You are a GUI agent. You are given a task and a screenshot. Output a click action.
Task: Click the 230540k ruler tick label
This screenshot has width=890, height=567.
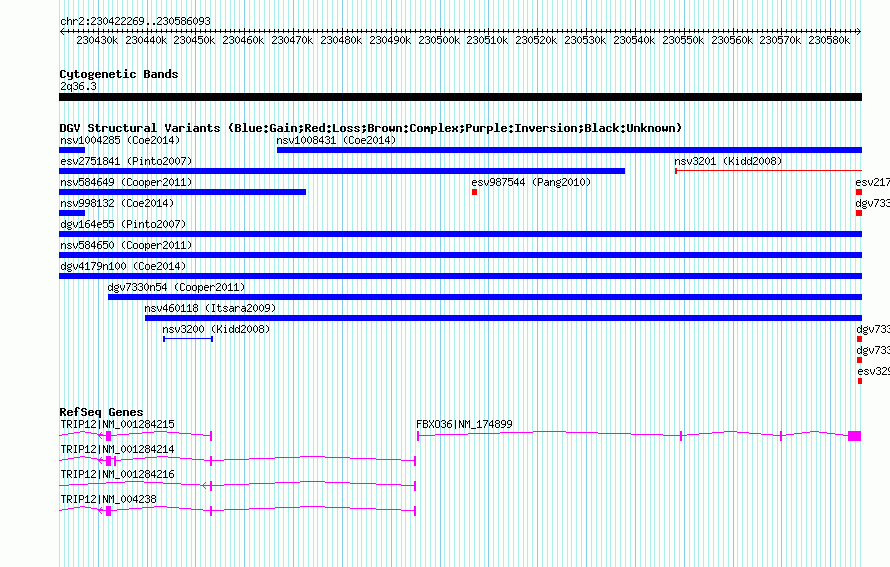click(634, 40)
